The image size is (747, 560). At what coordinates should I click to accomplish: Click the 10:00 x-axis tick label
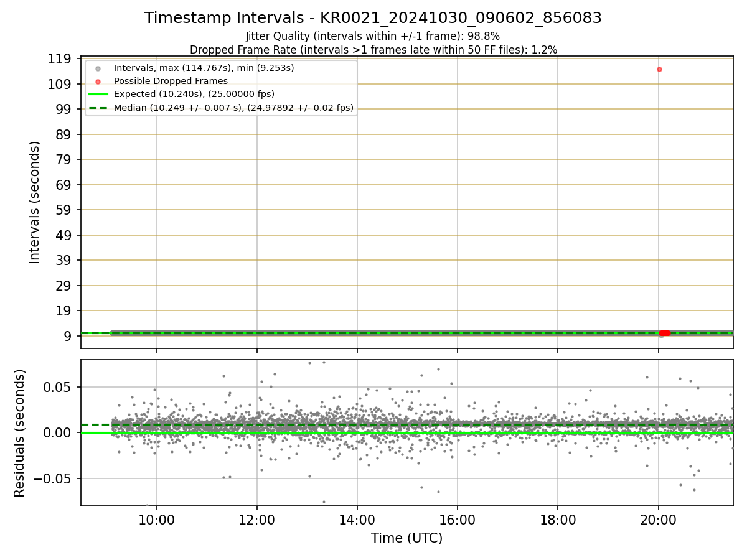point(156,519)
